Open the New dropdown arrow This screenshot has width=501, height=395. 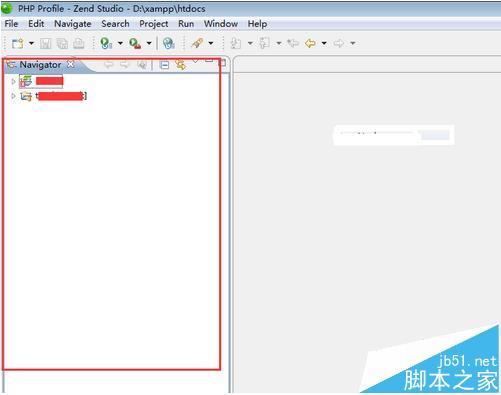tap(31, 43)
